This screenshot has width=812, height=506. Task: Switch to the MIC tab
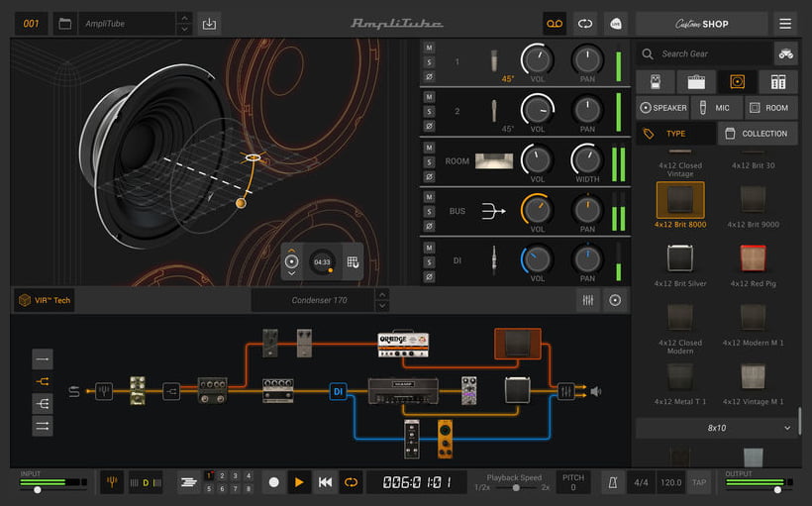point(717,108)
